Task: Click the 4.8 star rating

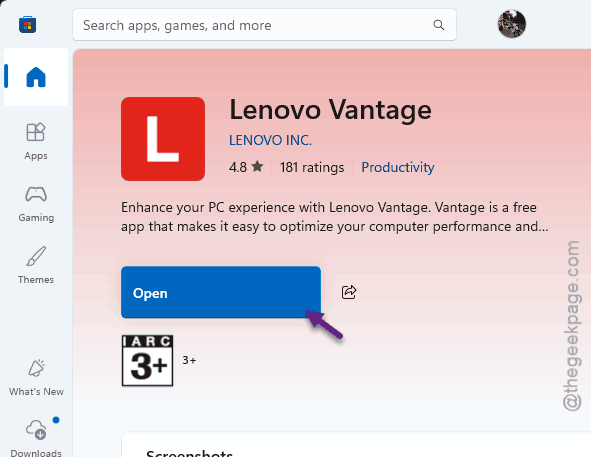Action: [246, 167]
